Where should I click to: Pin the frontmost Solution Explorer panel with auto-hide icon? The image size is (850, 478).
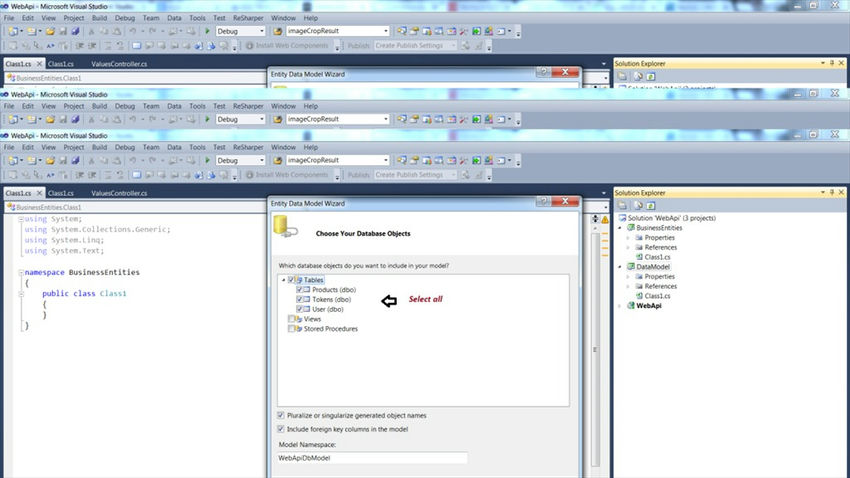[832, 192]
